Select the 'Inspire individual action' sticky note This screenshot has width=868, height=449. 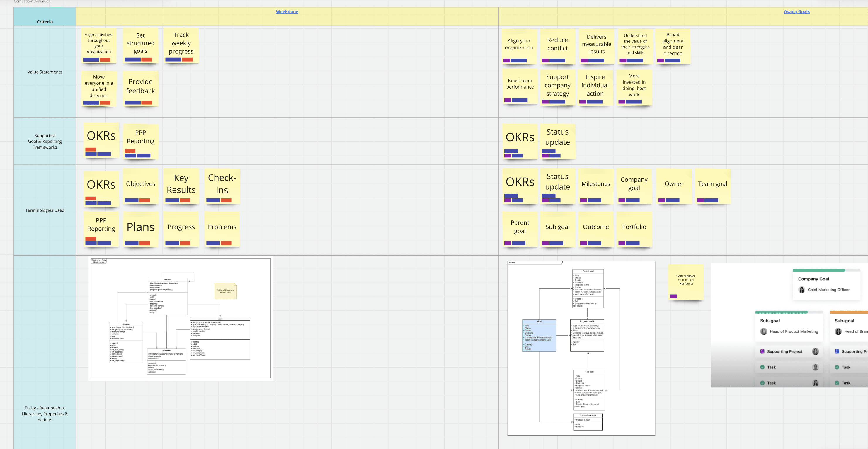[595, 88]
